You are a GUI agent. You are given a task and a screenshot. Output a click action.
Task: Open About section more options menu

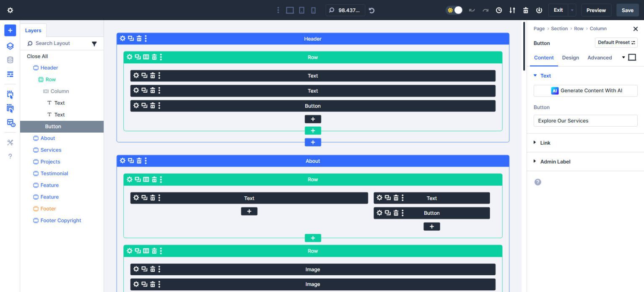146,161
